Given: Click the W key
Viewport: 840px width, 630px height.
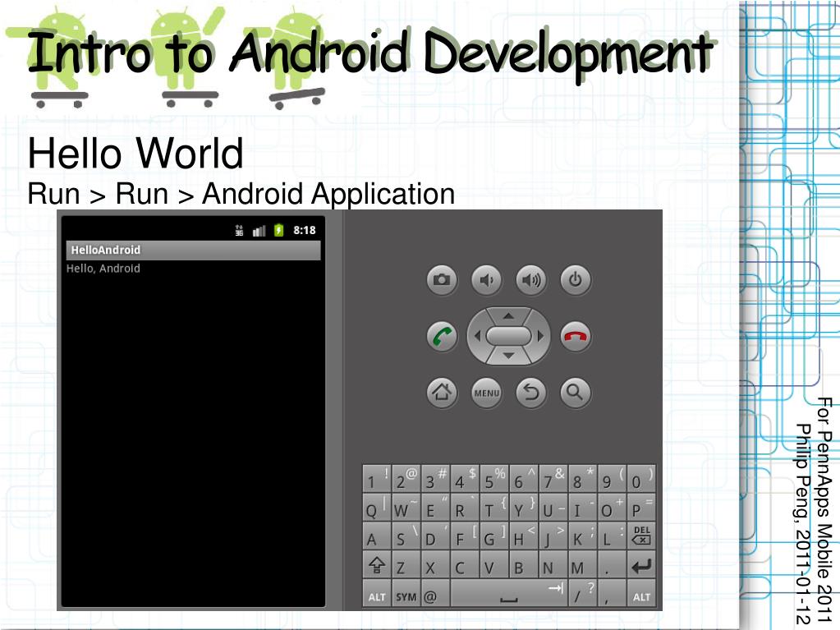Looking at the screenshot, I should pyautogui.click(x=406, y=508).
